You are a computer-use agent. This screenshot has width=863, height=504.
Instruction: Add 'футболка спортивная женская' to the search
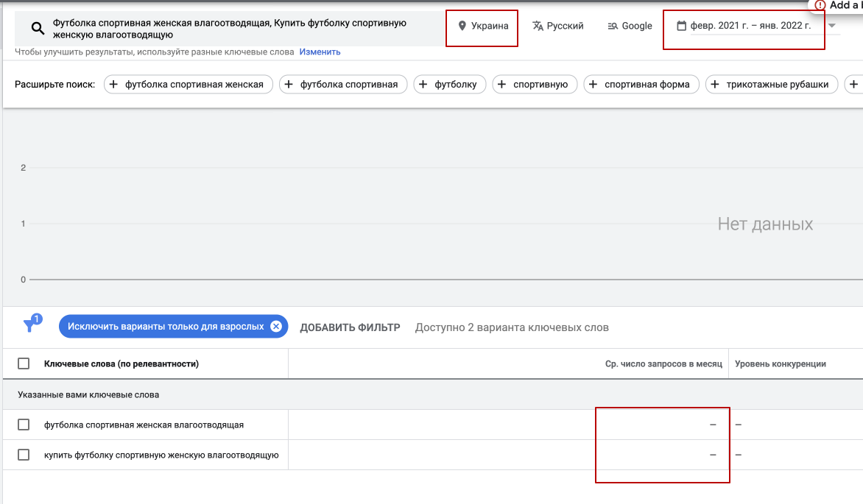tap(189, 85)
